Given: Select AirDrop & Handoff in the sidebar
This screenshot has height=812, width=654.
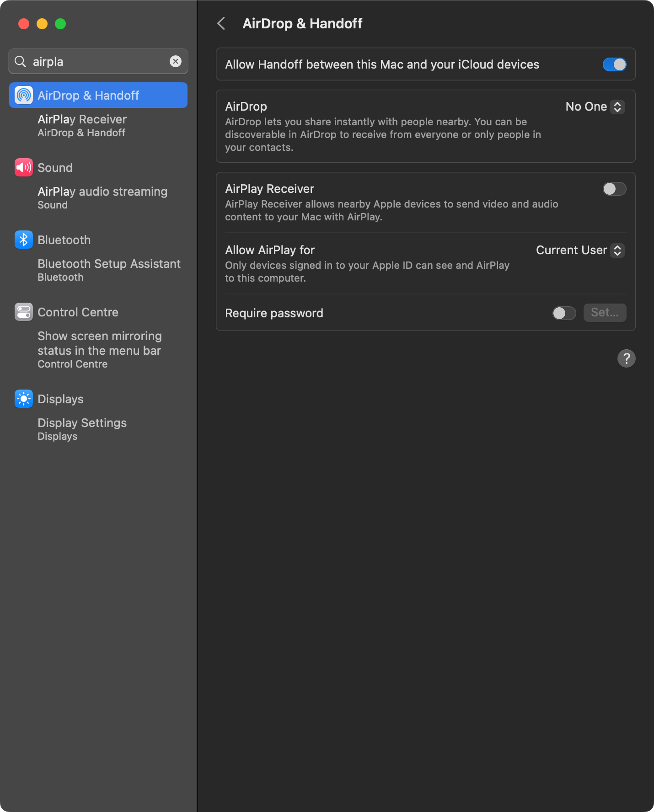Looking at the screenshot, I should [98, 95].
